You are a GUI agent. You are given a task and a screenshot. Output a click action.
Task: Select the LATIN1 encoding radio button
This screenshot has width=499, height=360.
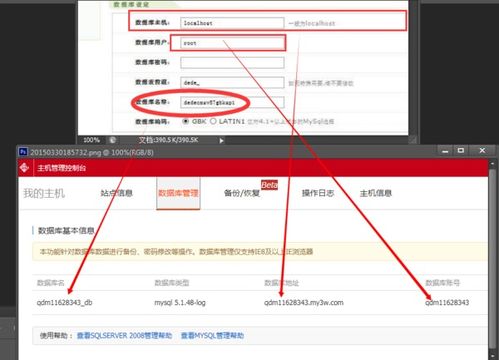click(x=213, y=121)
